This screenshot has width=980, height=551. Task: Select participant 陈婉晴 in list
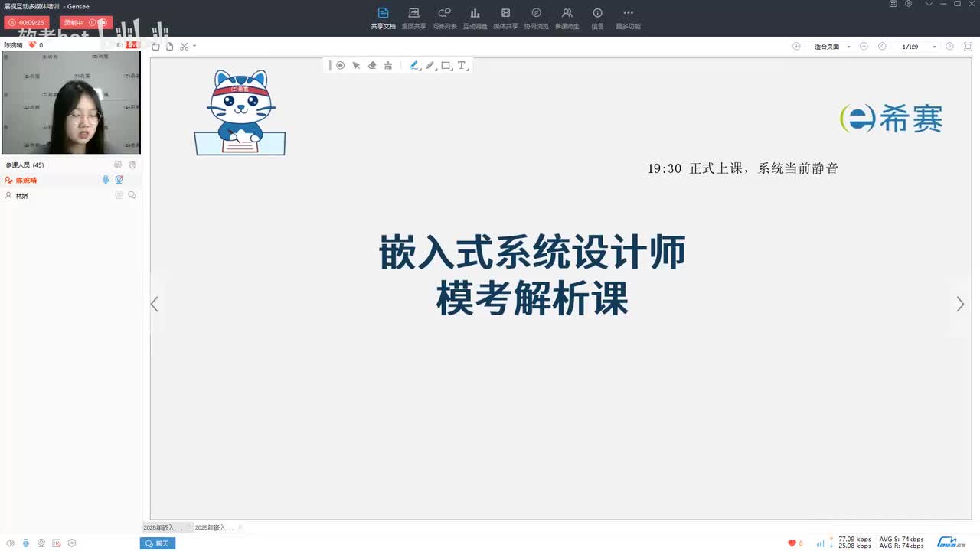click(x=70, y=180)
